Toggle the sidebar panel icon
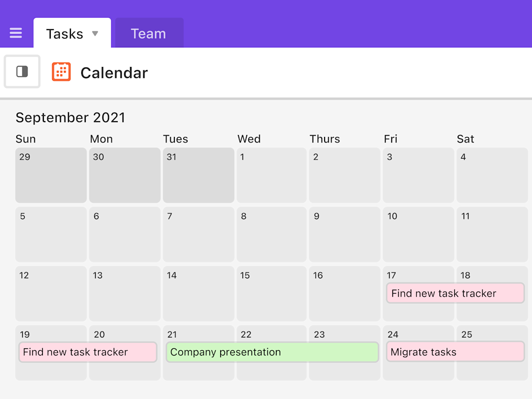 coord(22,71)
